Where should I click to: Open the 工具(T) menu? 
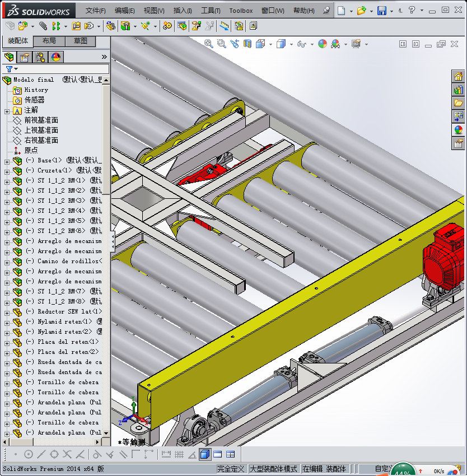(x=211, y=11)
